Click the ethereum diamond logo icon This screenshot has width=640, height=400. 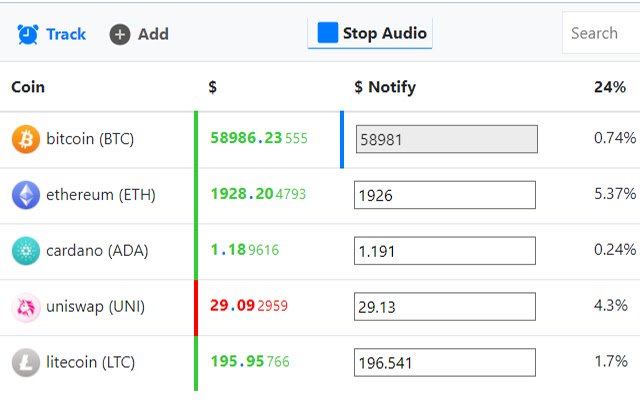click(x=26, y=195)
